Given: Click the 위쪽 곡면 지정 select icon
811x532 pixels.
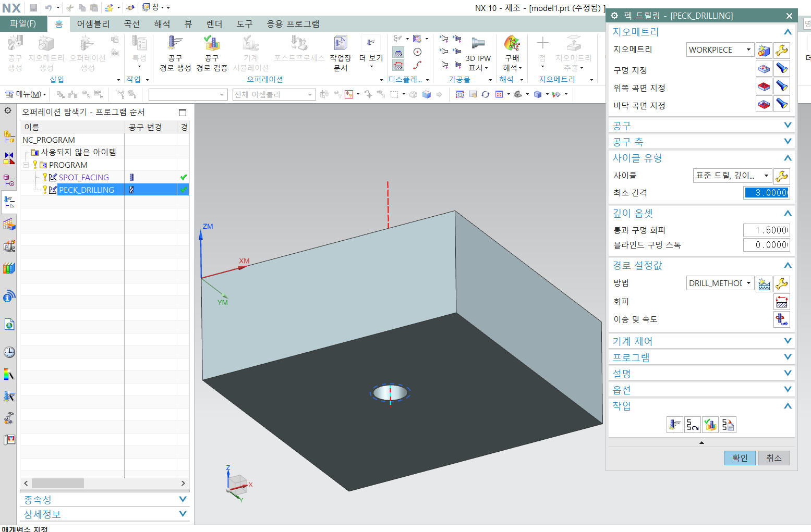Looking at the screenshot, I should (764, 86).
